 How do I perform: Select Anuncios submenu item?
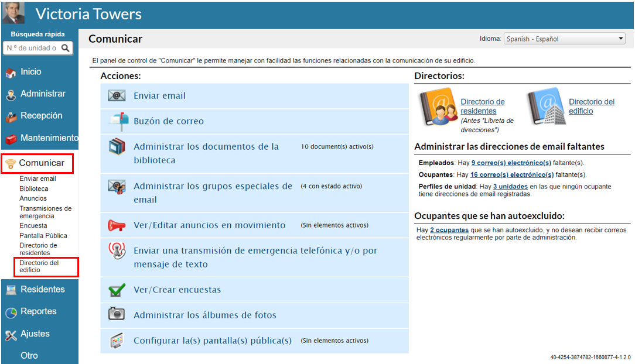click(x=33, y=198)
